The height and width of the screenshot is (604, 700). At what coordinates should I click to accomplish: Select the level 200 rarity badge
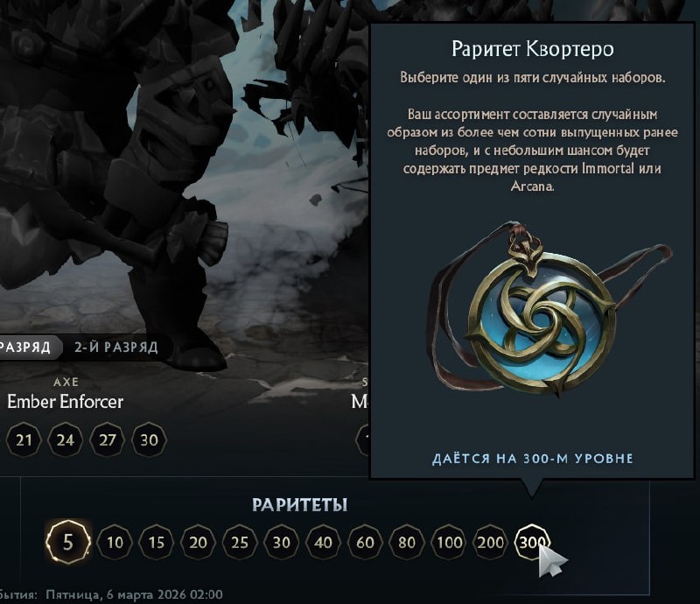(x=491, y=543)
